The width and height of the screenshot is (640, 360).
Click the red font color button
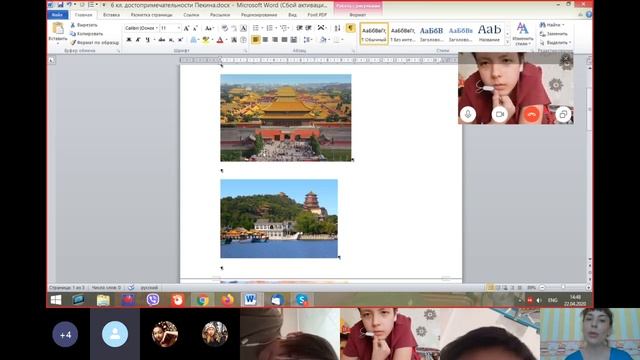[x=220, y=40]
